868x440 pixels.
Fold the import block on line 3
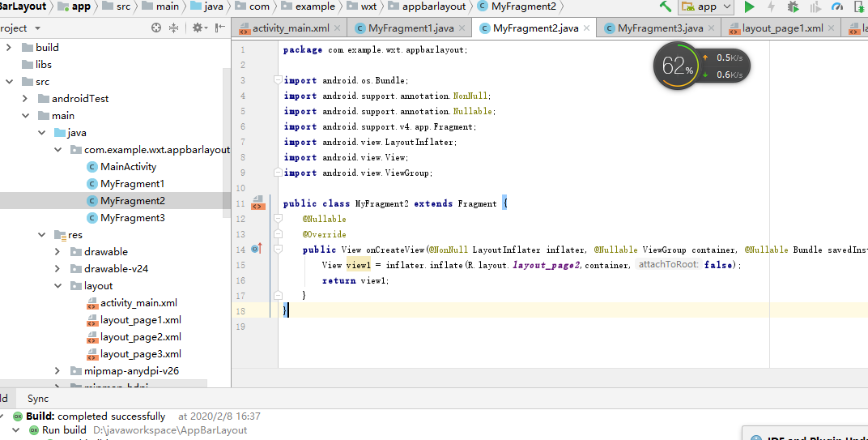pos(278,80)
